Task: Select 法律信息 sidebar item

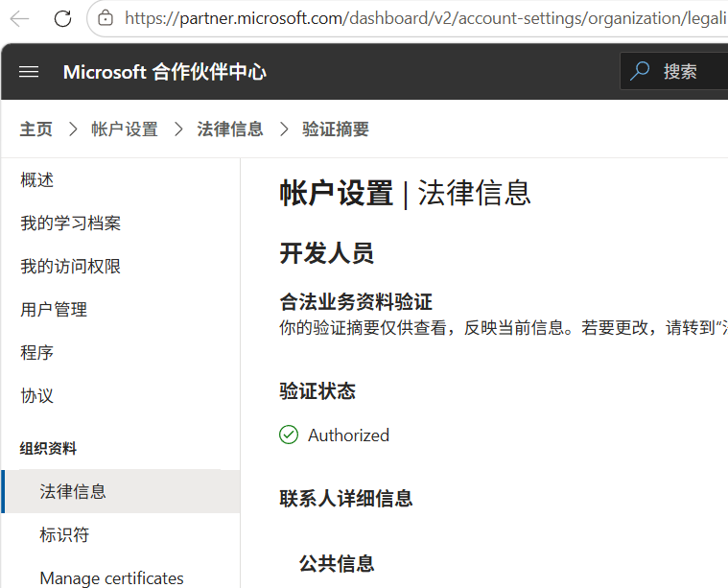Action: pyautogui.click(x=121, y=491)
